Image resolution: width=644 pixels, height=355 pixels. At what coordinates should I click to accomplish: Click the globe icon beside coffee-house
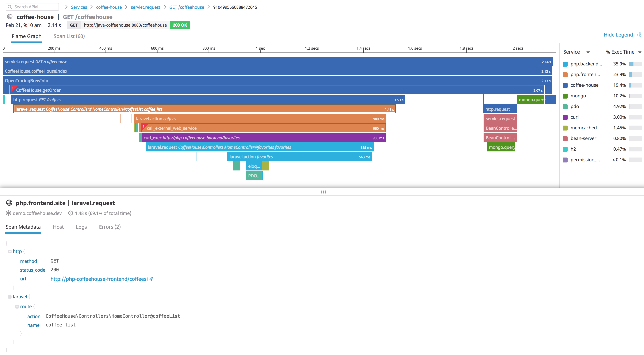coord(10,17)
